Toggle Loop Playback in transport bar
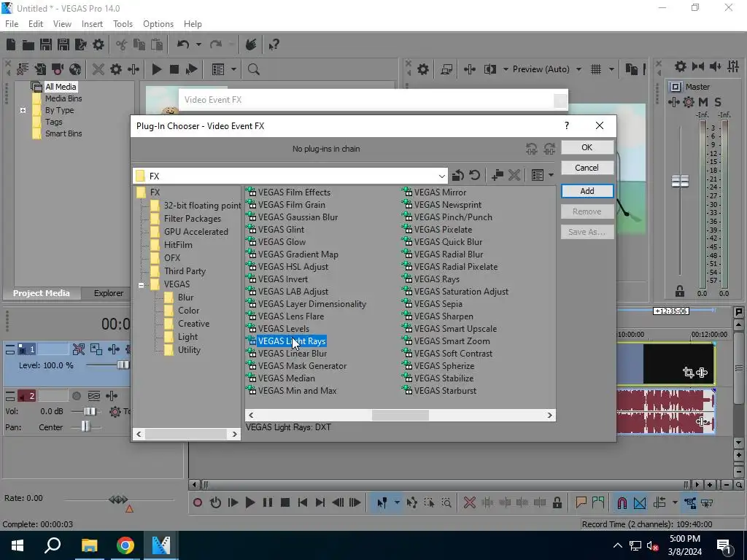 pyautogui.click(x=215, y=502)
